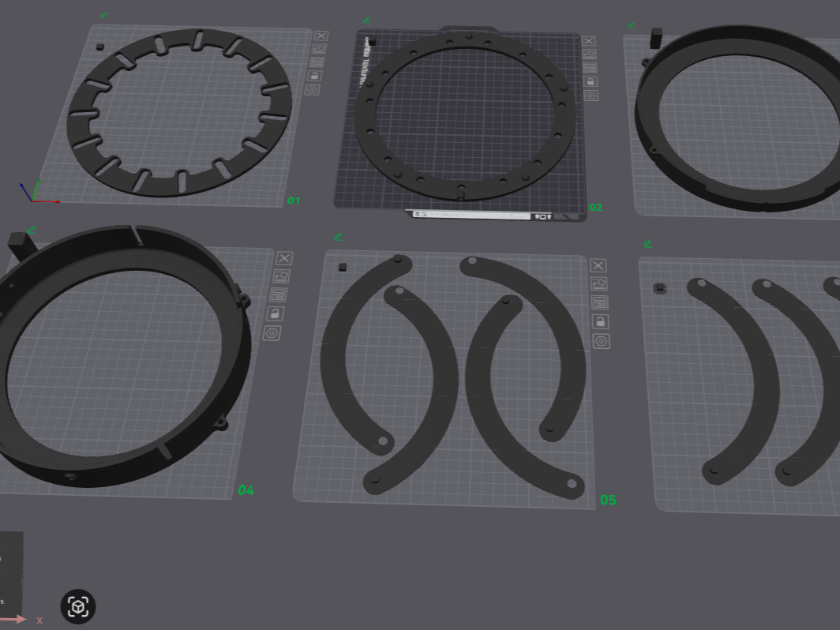Screen dimensions: 840x630
Task: Click the green plate number 02
Action: pyautogui.click(x=596, y=208)
